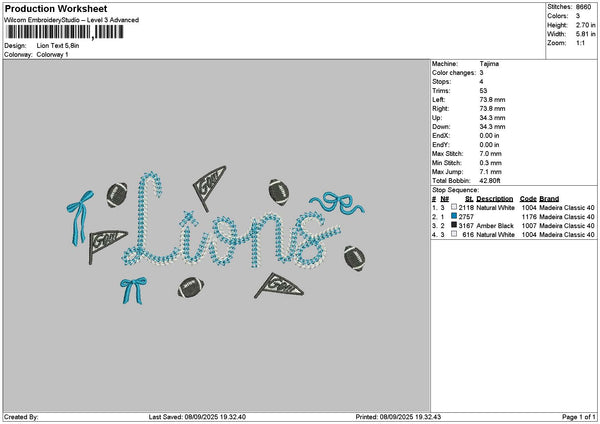
Task: Select the Go pennant below letters n and s
Action: [x=279, y=286]
